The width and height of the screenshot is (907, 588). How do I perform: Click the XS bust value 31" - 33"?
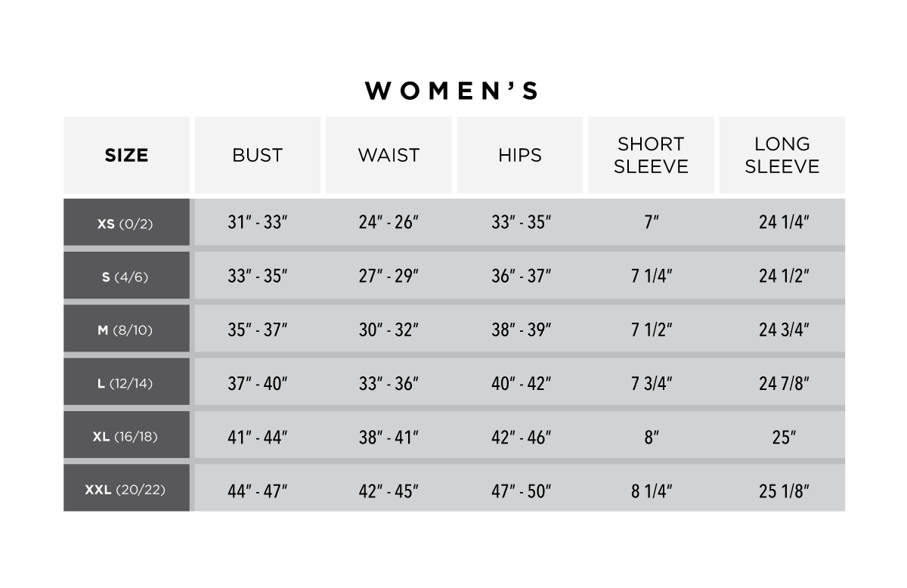(258, 223)
